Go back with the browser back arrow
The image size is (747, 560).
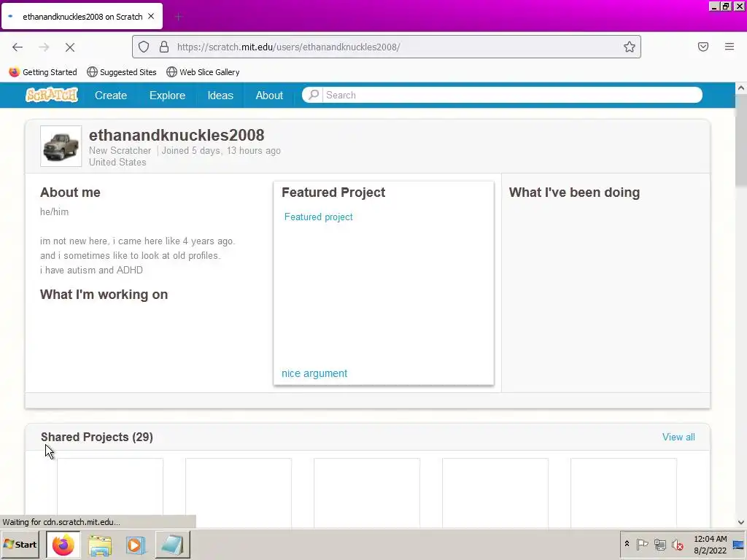point(18,47)
